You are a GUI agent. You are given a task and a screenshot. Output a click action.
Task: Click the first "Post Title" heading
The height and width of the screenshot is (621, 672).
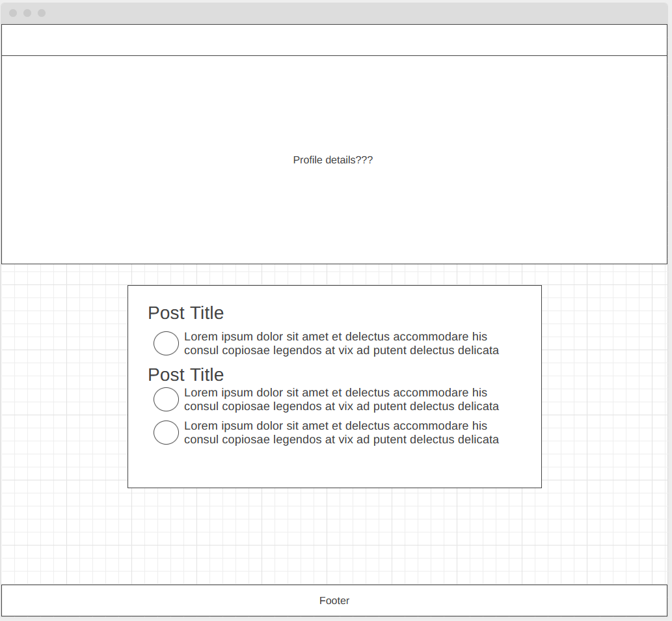[x=185, y=312]
